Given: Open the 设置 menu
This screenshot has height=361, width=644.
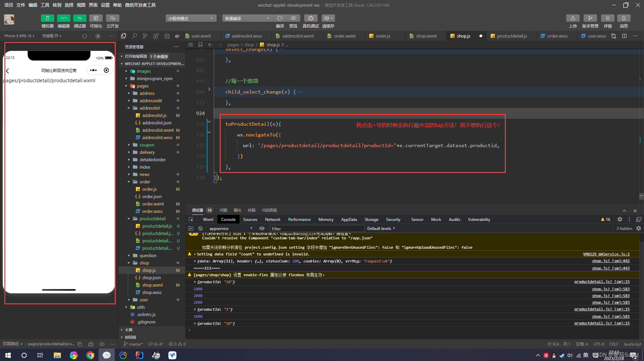Looking at the screenshot, I should pos(105,5).
